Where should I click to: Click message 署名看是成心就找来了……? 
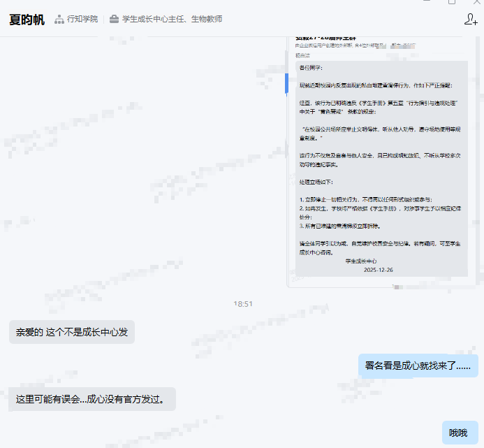coord(418,366)
